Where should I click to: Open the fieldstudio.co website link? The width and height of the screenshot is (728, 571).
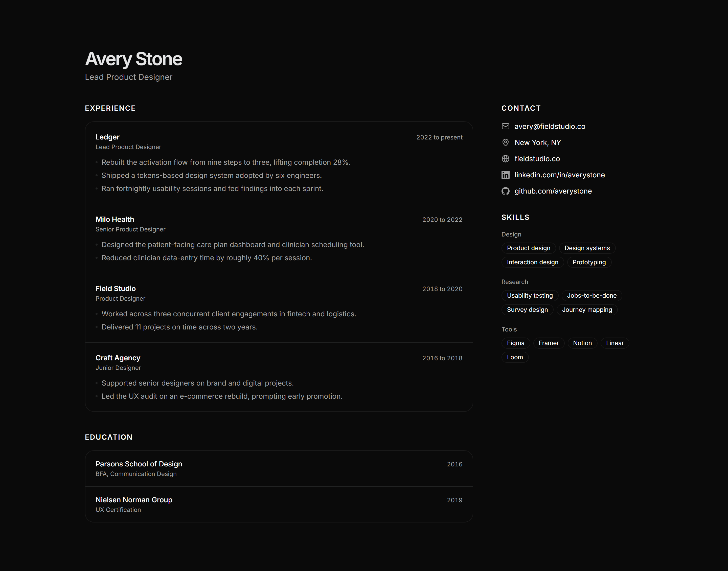pos(537,159)
